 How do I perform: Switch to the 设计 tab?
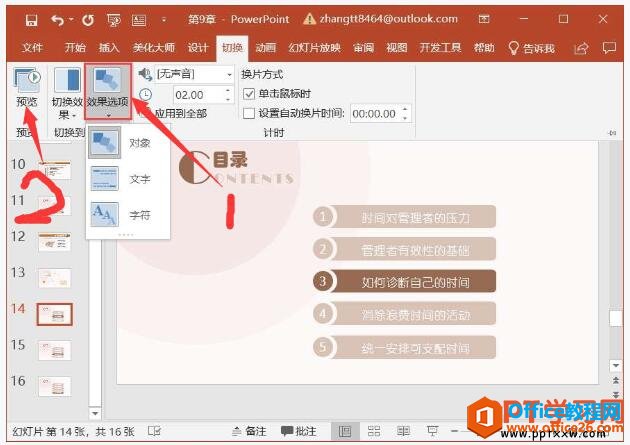coord(198,48)
